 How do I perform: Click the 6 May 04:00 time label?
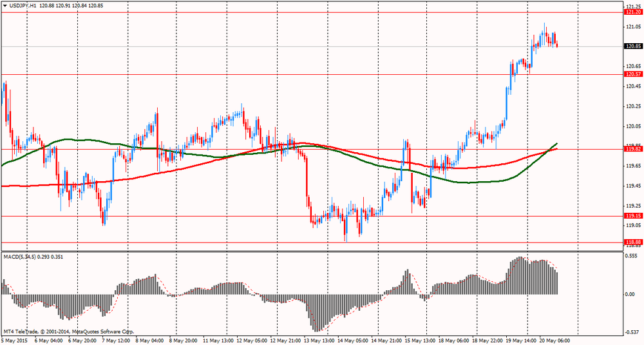click(48, 341)
